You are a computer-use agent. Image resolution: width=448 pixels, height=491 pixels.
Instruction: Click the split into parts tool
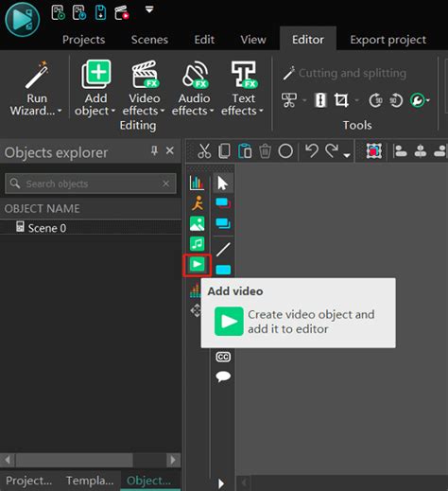point(320,100)
